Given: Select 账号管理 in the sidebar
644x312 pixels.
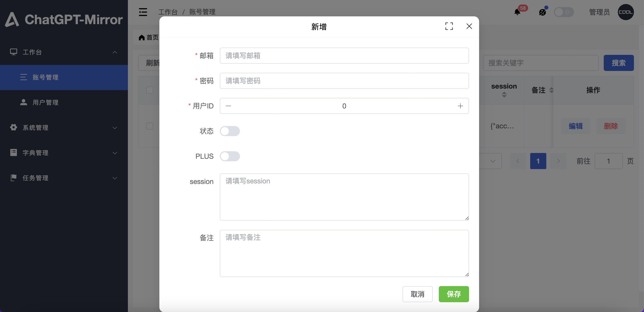Looking at the screenshot, I should pos(45,77).
